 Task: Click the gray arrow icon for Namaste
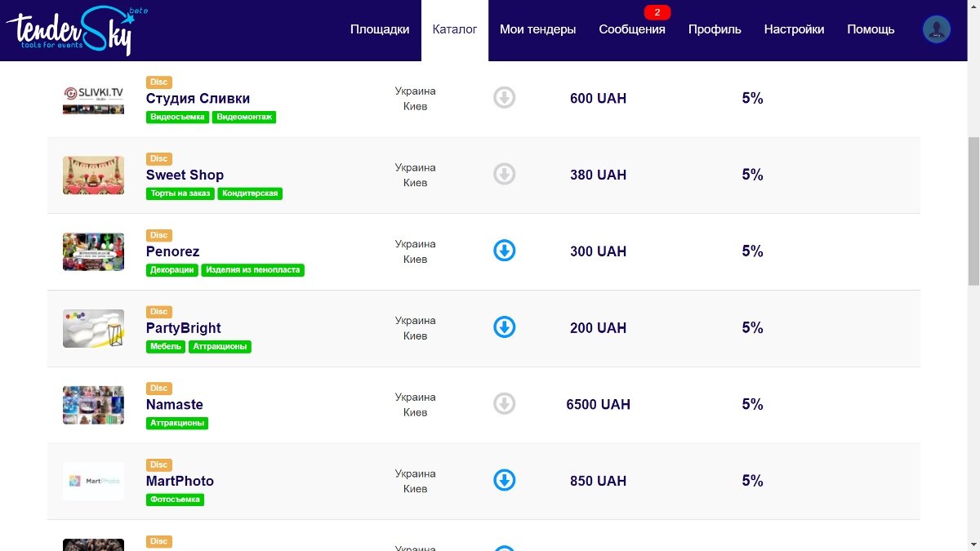[x=505, y=403]
